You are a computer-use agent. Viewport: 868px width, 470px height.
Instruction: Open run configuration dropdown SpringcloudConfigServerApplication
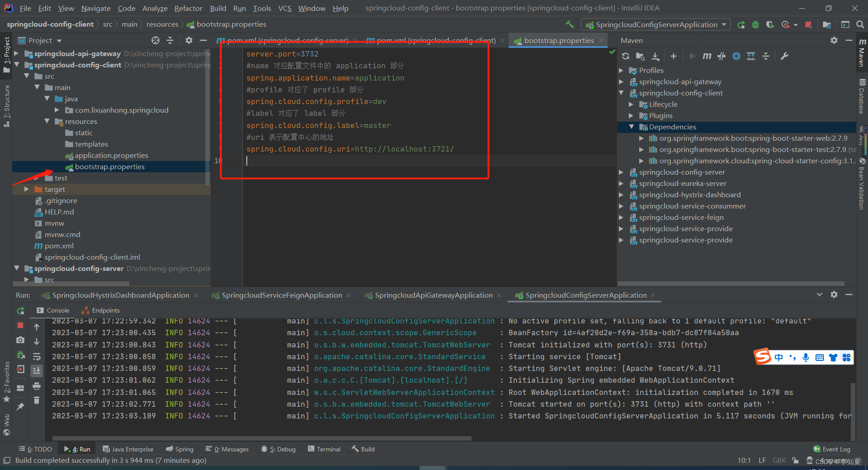(x=656, y=24)
